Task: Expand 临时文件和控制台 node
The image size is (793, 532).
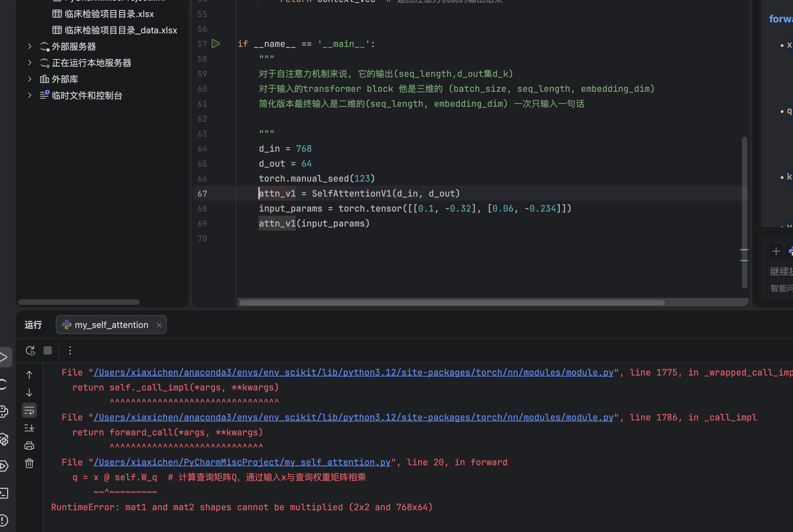Action: pyautogui.click(x=30, y=95)
